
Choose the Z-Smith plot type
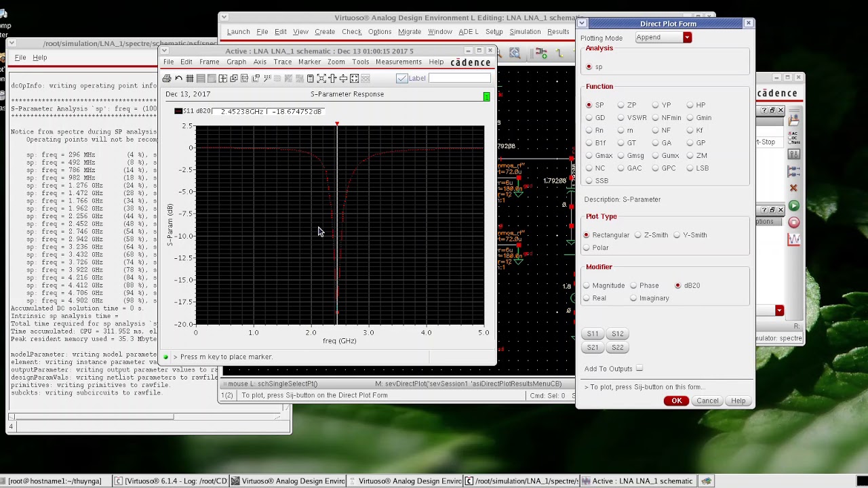pos(637,235)
